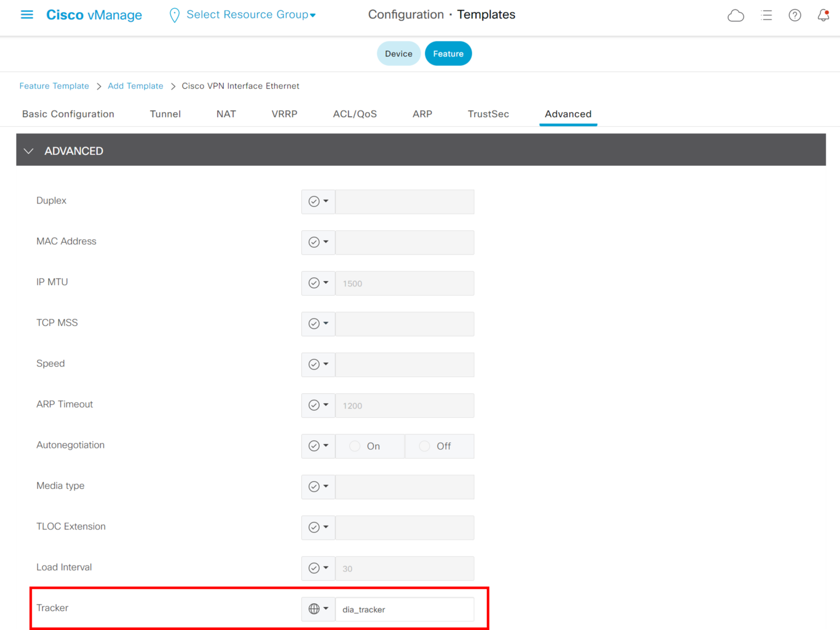Click the cloud status icon

coord(736,16)
